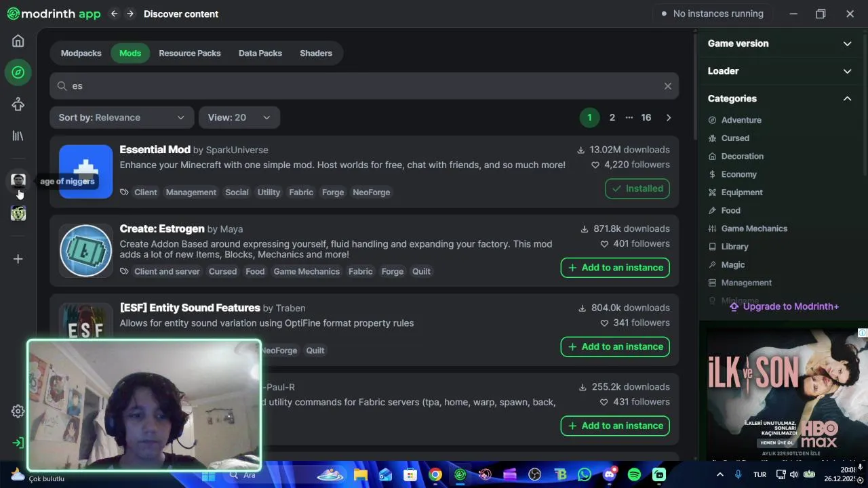The width and height of the screenshot is (868, 488).
Task: Add Create: Estrogen to an instance
Action: point(615,268)
